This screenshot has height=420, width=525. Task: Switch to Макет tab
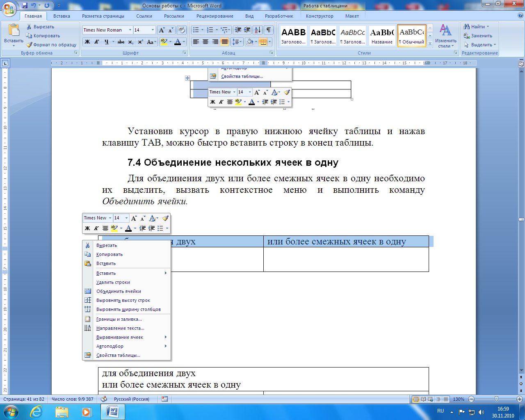pyautogui.click(x=352, y=16)
